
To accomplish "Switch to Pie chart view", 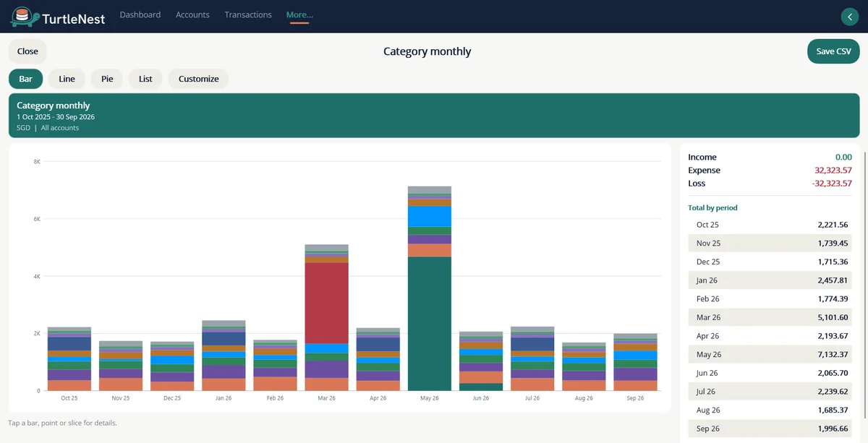I will [107, 79].
